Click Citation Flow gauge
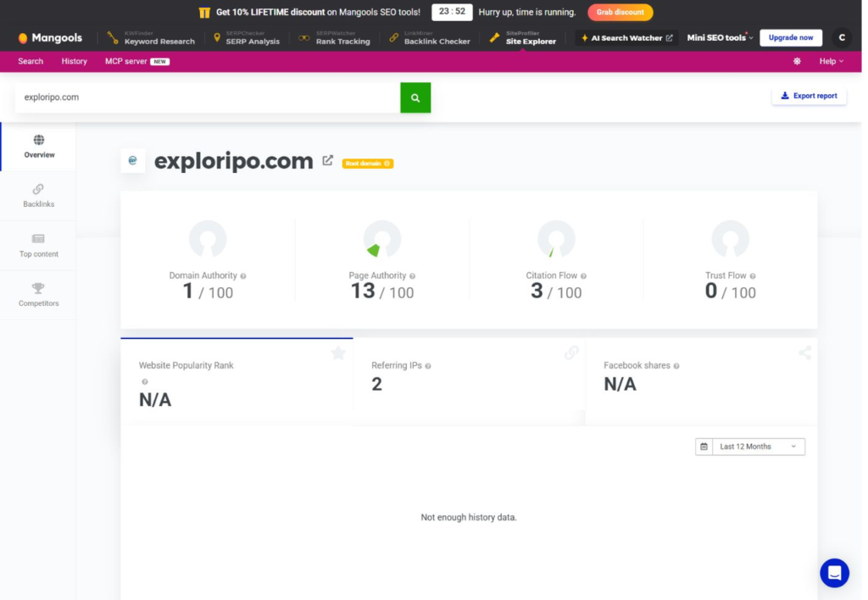 (556, 239)
